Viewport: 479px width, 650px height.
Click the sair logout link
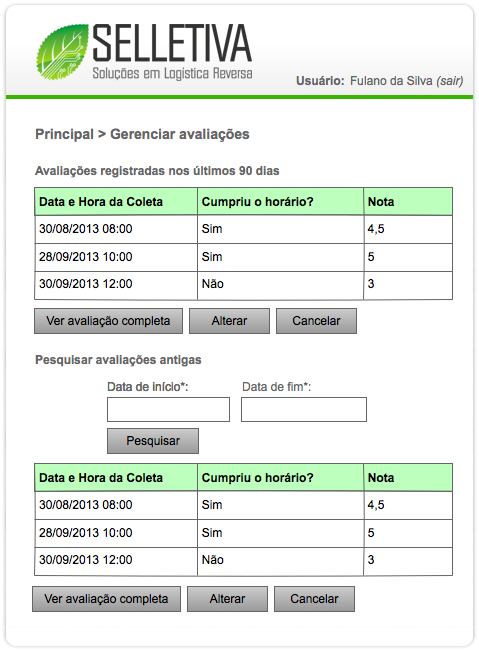pos(450,81)
